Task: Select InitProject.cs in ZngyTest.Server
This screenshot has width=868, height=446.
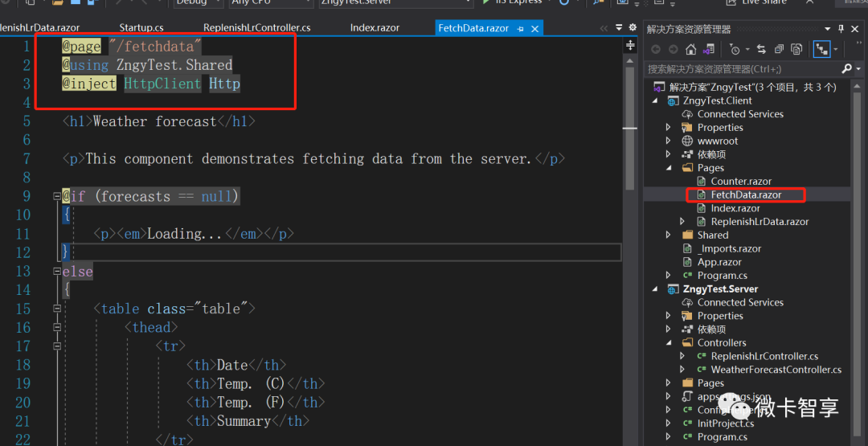Action: [x=725, y=423]
